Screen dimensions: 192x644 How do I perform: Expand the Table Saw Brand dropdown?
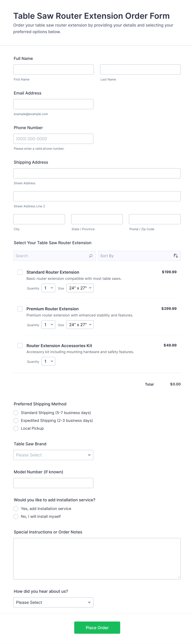click(x=53, y=455)
